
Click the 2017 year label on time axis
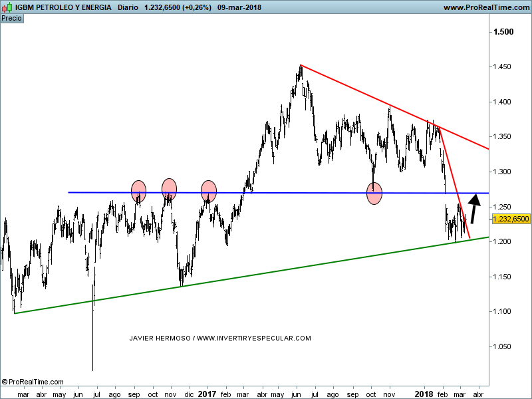pos(207,394)
